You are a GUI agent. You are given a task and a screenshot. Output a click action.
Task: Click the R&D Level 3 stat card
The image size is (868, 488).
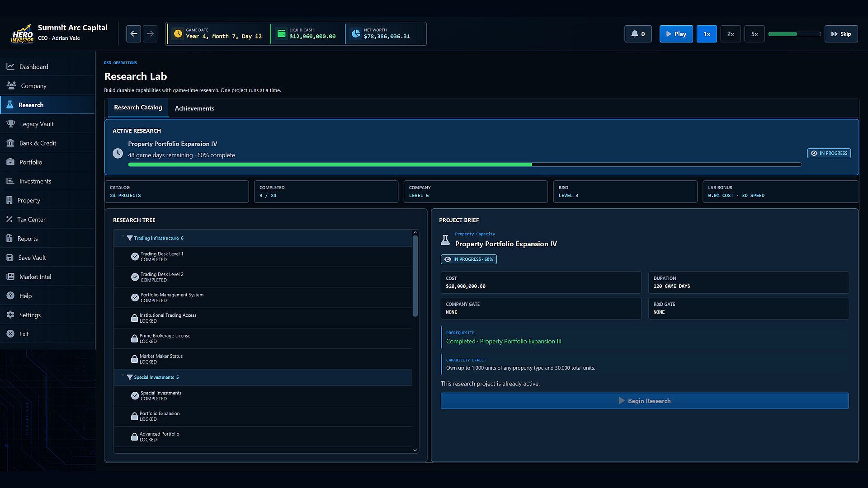[x=625, y=192]
